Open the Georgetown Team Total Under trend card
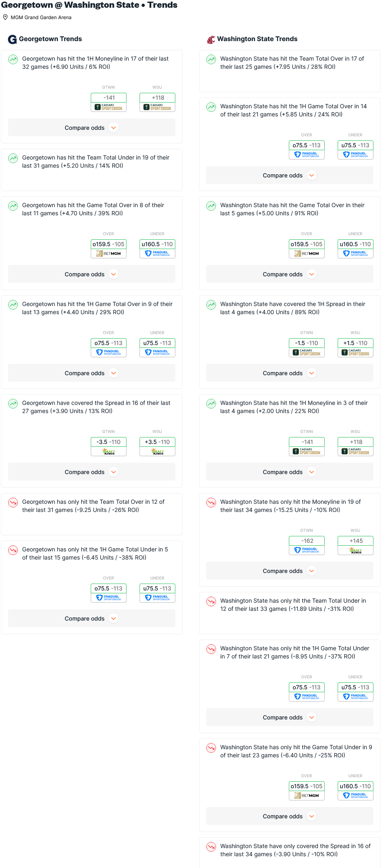Screen dimensions: 382x868 point(92,170)
